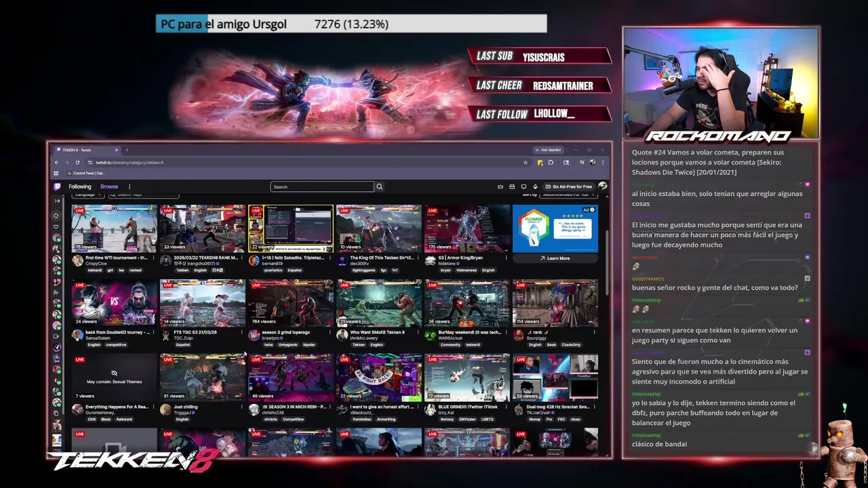
Task: Reload the Twitch page
Action: (77, 163)
